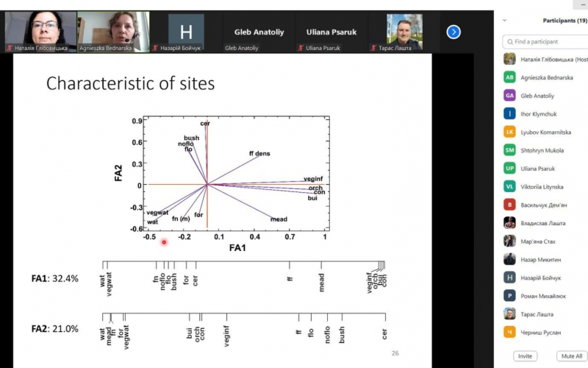Collapse the Participants panel chevron
The height and width of the screenshot is (368, 588).
pyautogui.click(x=505, y=21)
